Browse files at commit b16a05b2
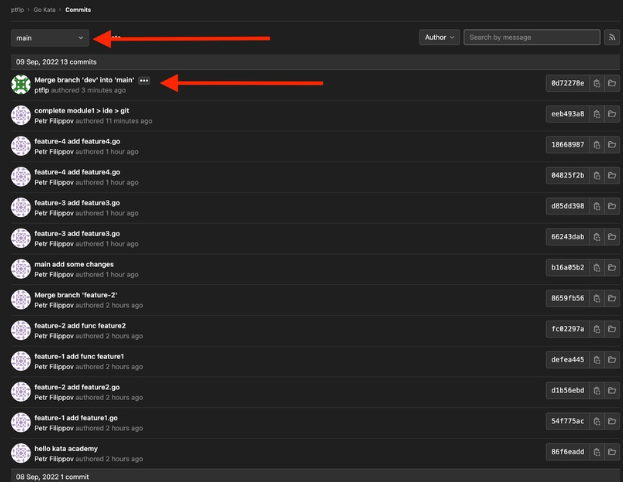Screen dimensions: 623x483 click(611, 268)
